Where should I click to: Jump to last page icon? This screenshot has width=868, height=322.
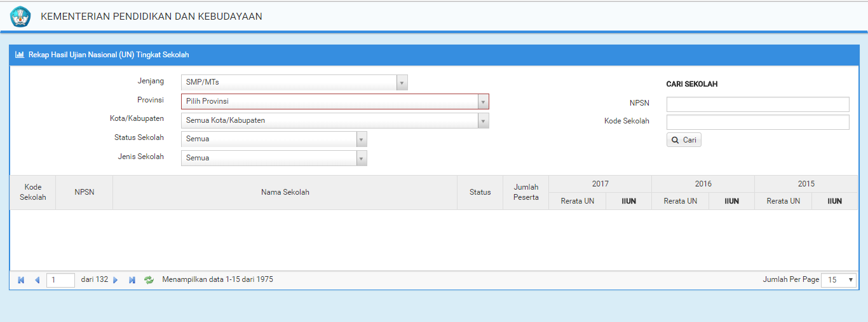tap(132, 280)
